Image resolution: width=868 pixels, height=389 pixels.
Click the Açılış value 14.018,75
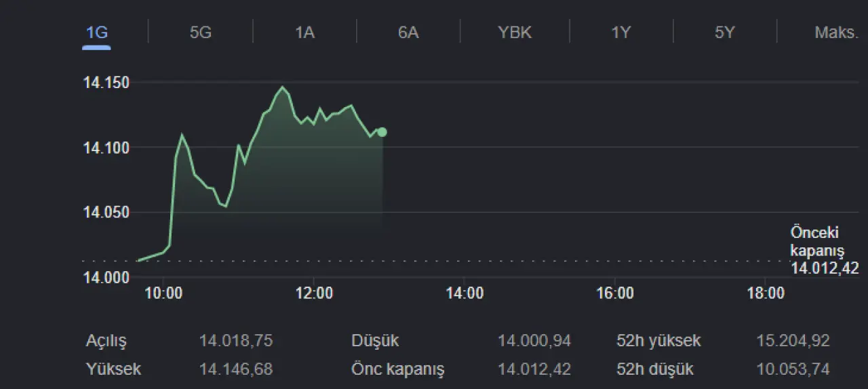click(x=236, y=340)
